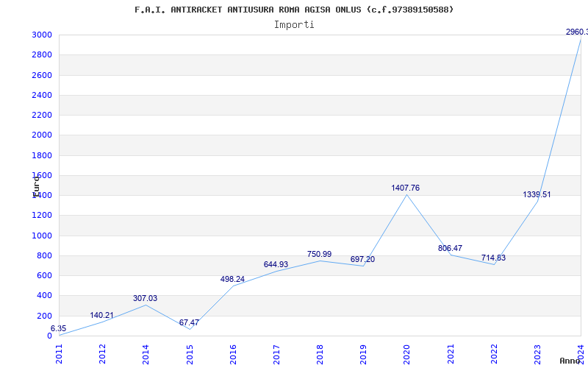Image resolution: width=588 pixels, height=368 pixels.
Task: Click the 6.35 data label
Action: tap(58, 328)
